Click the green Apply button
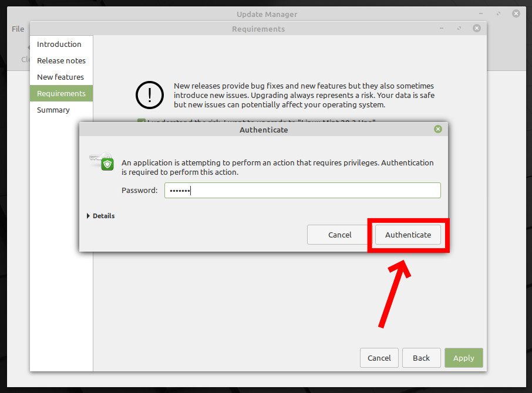 464,358
